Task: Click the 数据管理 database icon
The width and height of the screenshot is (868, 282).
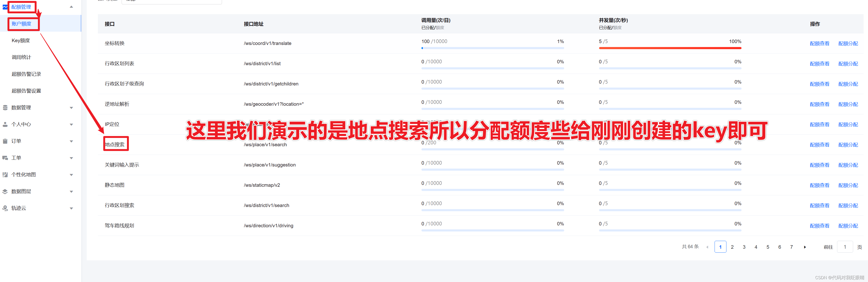Action: pos(5,107)
